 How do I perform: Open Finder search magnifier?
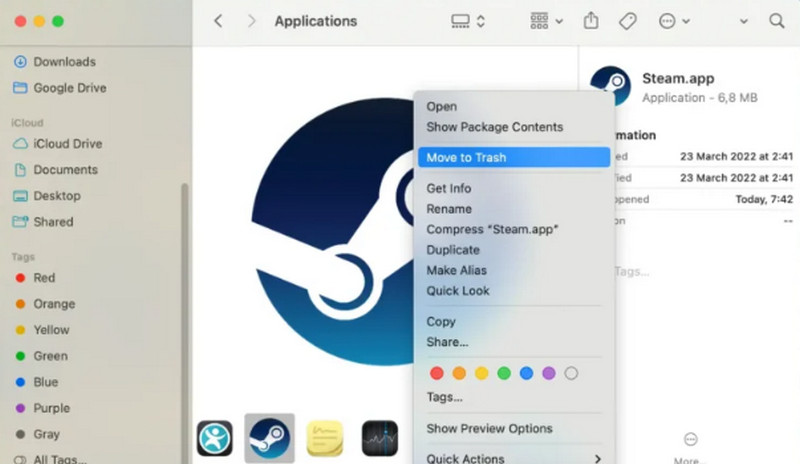point(777,21)
